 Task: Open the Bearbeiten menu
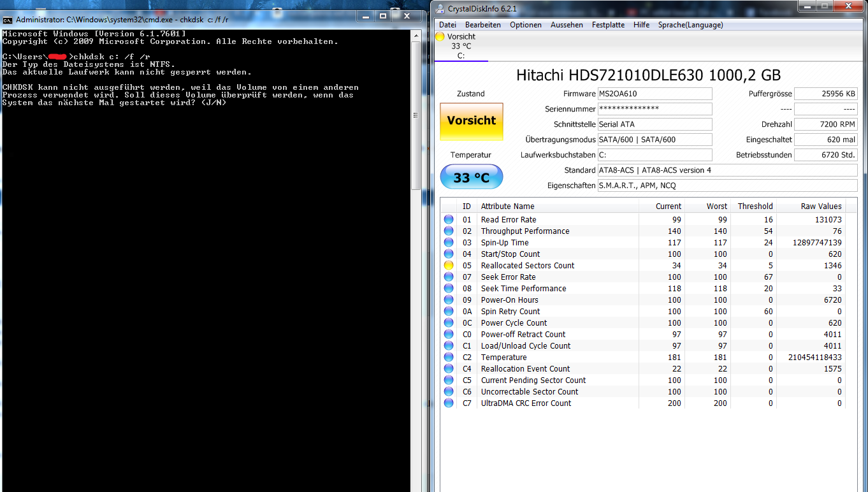coord(482,25)
